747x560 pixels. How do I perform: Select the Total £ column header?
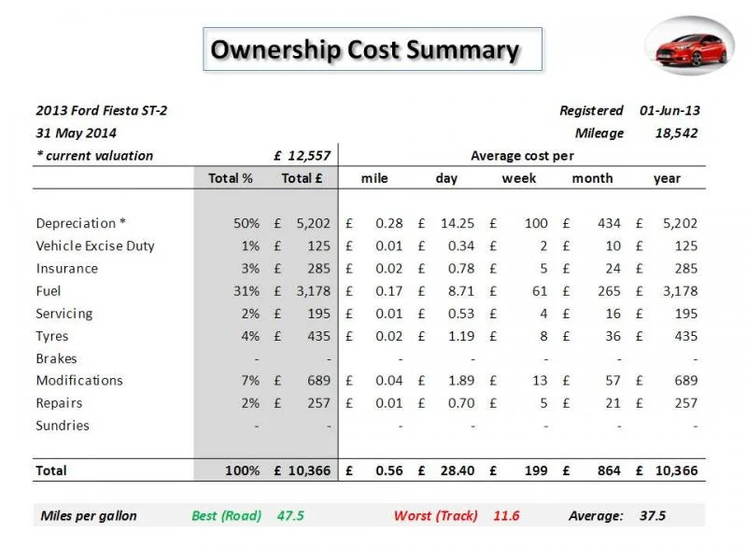302,178
